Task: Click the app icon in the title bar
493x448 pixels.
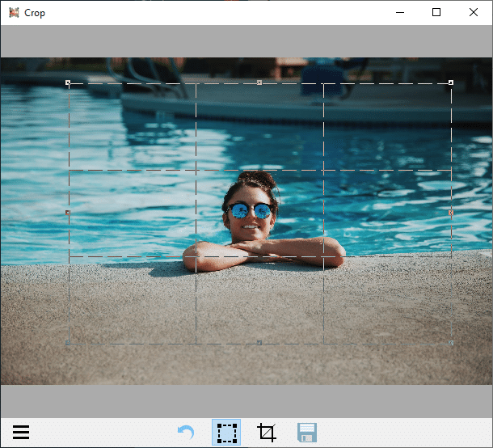Action: click(x=14, y=13)
